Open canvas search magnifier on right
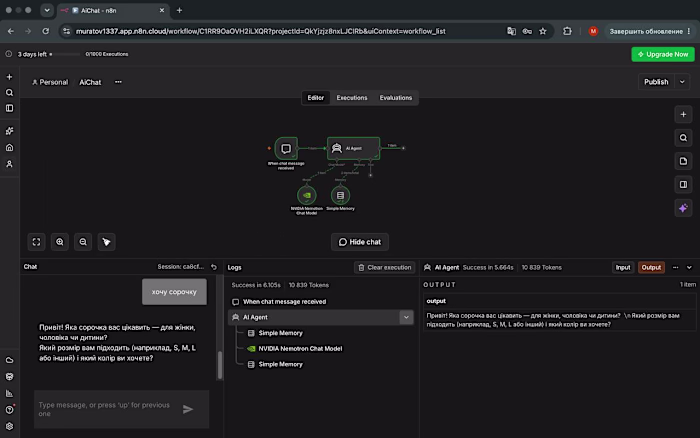This screenshot has width=700, height=438. 683,138
